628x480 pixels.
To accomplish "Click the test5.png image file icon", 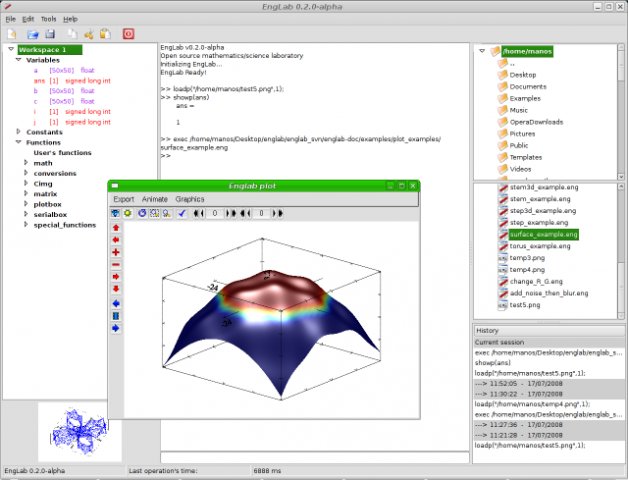I will [x=503, y=305].
